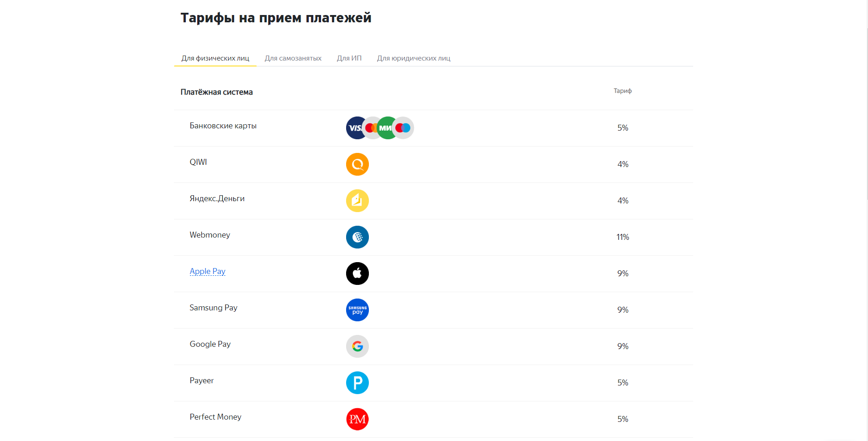
Task: Click the Google Pay logo
Action: pos(357,346)
